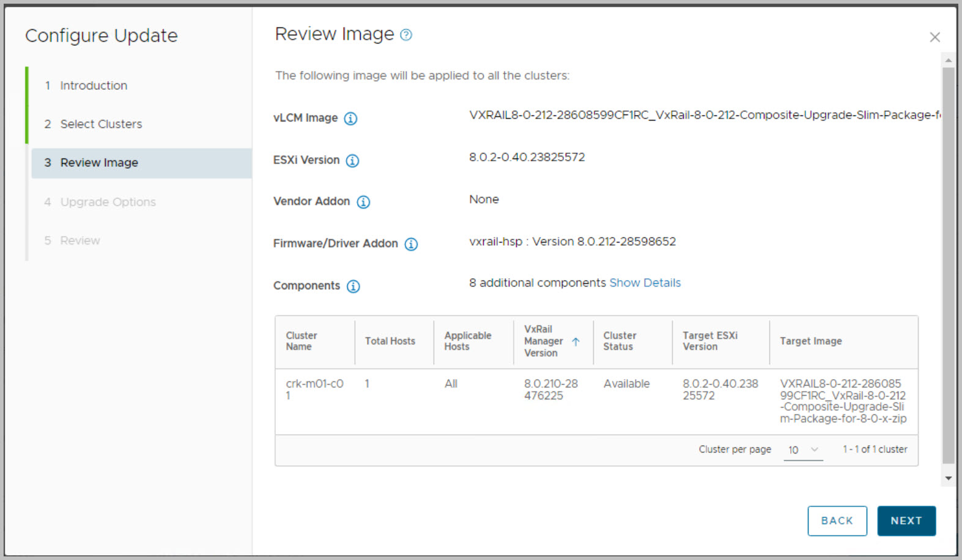Click the Firmware/Driver Addon info icon
The width and height of the screenshot is (962, 560).
411,244
